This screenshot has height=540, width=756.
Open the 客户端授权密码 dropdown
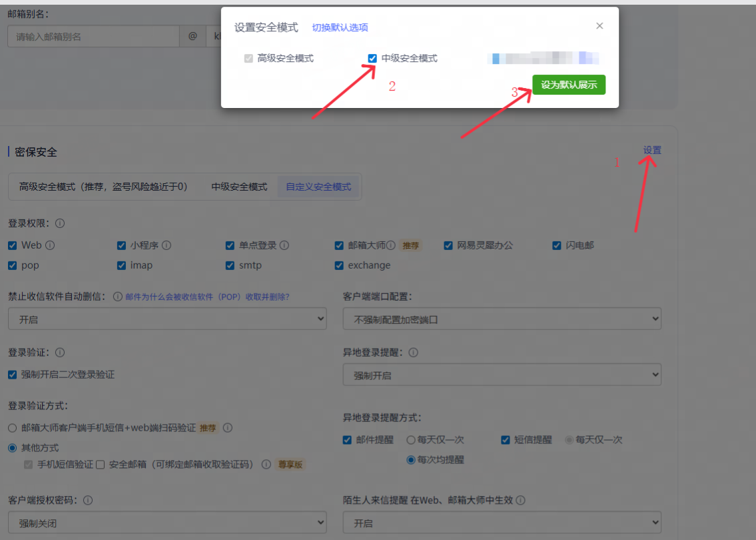coord(167,523)
